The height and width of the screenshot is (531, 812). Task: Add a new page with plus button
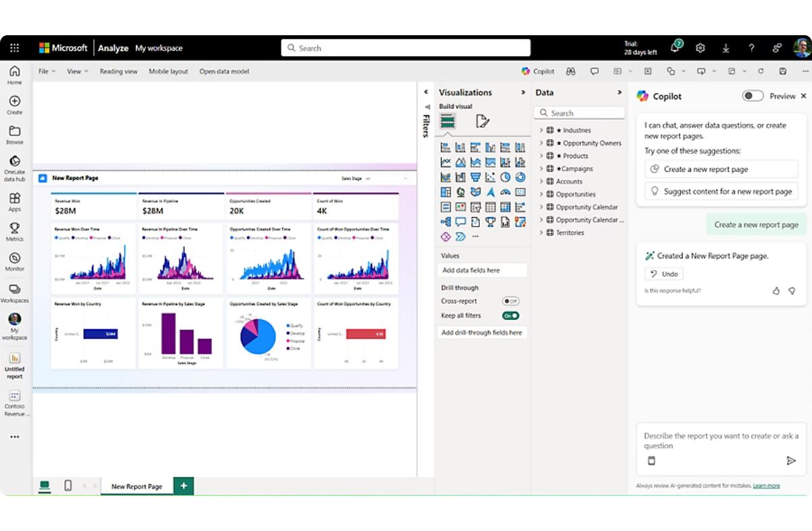click(183, 486)
